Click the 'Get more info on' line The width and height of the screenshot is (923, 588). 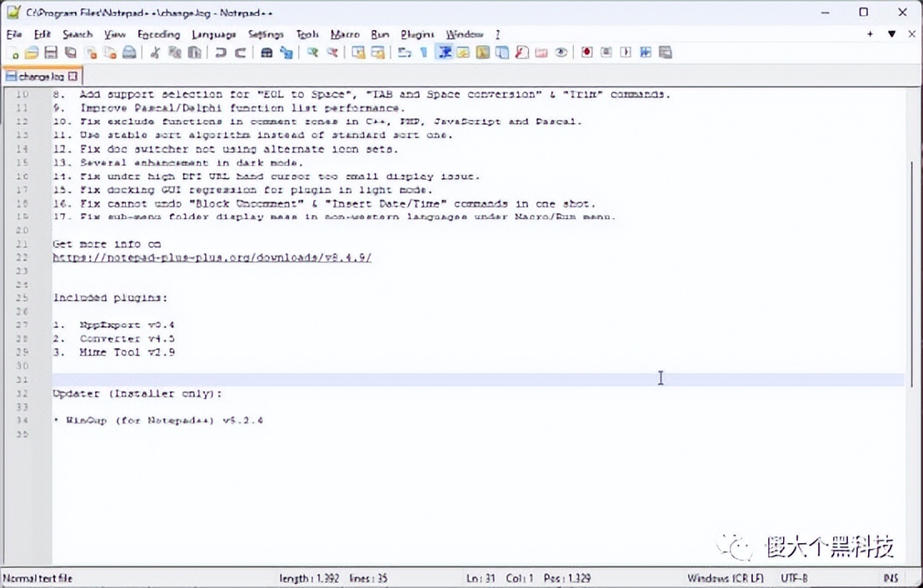coord(107,244)
